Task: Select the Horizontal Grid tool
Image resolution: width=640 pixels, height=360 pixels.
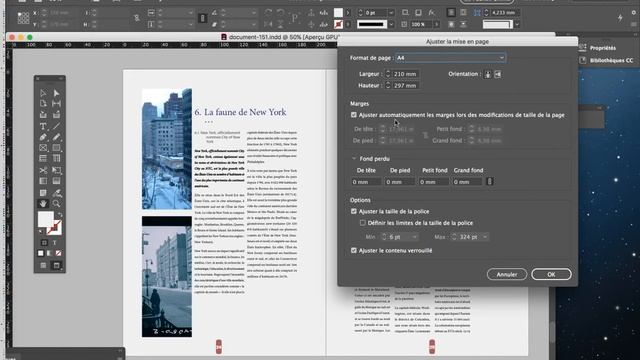Action: [x=43, y=158]
